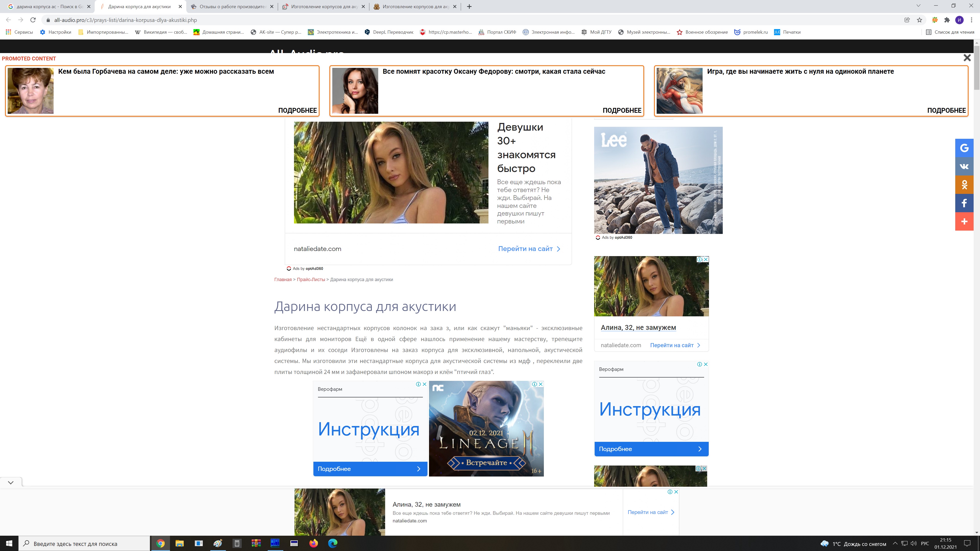Close the promoted content banner

[967, 58]
